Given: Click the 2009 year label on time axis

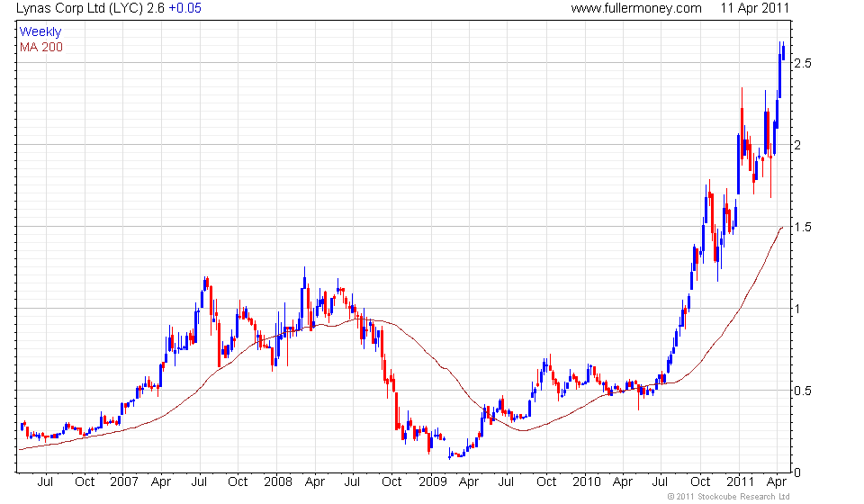Looking at the screenshot, I should tap(433, 482).
